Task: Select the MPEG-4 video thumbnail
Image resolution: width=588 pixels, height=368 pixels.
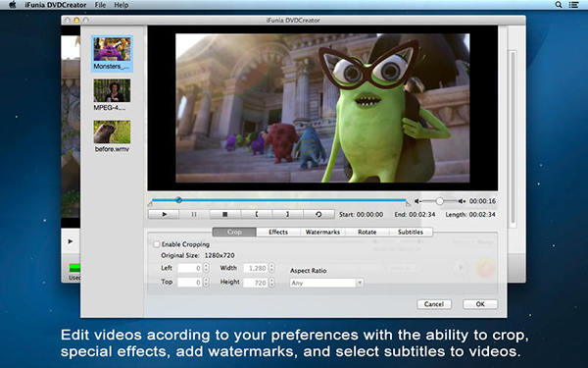Action: point(112,94)
